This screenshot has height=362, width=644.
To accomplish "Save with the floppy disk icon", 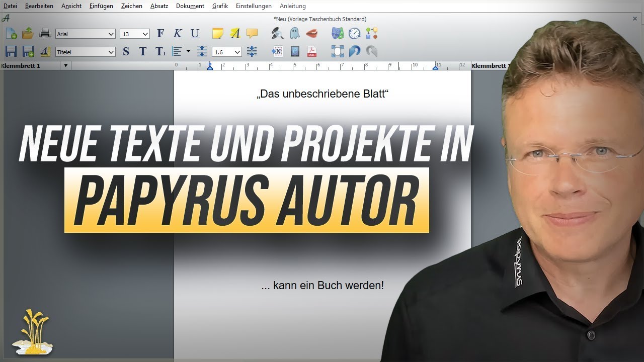I will click(11, 51).
